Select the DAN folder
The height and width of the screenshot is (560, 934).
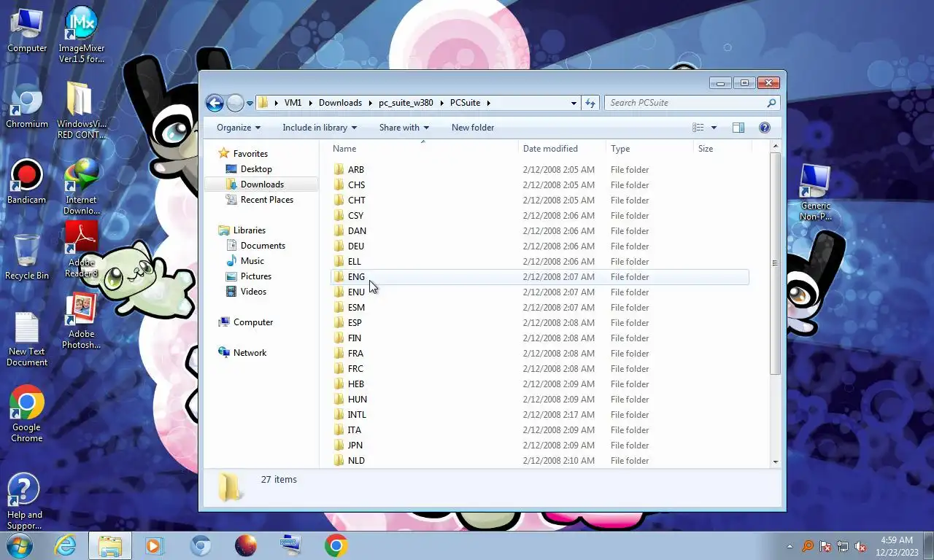(x=540, y=231)
